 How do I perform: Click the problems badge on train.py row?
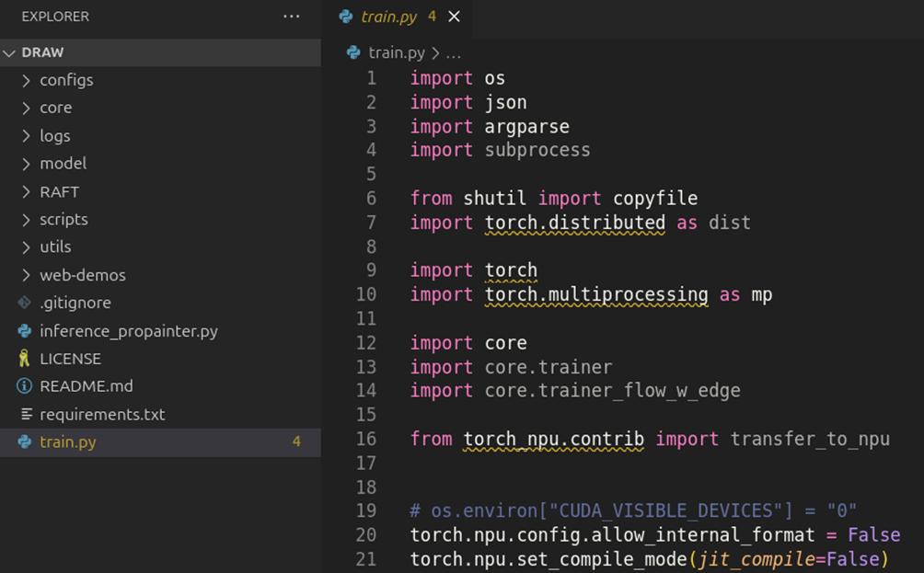tap(296, 442)
